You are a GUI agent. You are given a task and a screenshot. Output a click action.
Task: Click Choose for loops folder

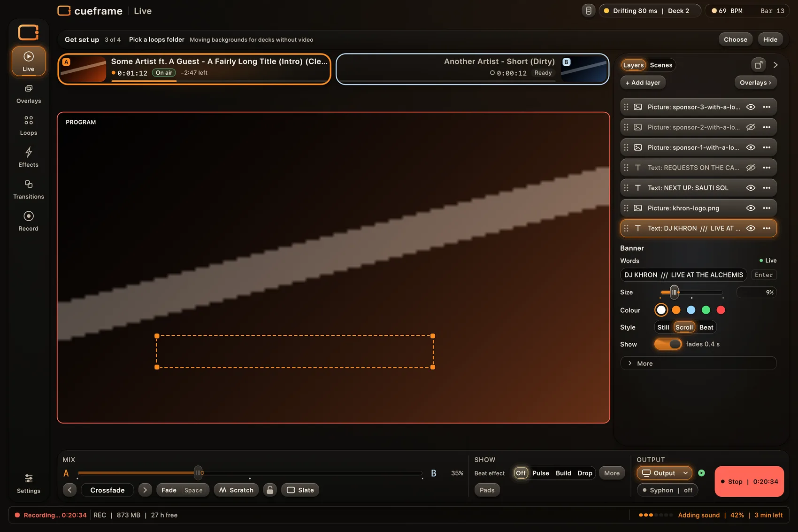pos(735,39)
